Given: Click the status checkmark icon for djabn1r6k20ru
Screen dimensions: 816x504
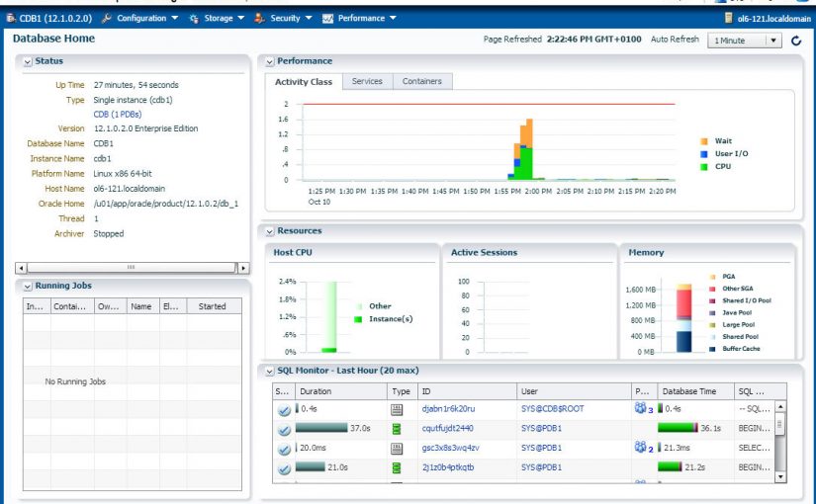Looking at the screenshot, I should tap(284, 410).
